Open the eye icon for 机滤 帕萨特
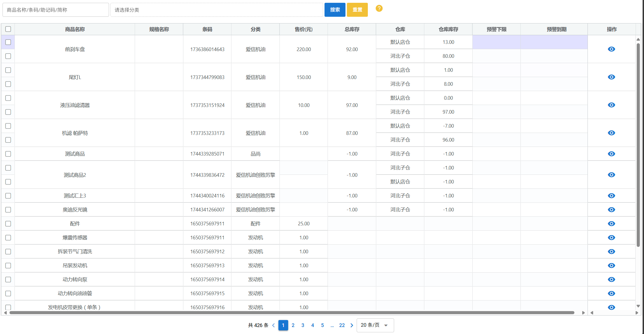Screen dimensions: 644x334 click(x=611, y=133)
